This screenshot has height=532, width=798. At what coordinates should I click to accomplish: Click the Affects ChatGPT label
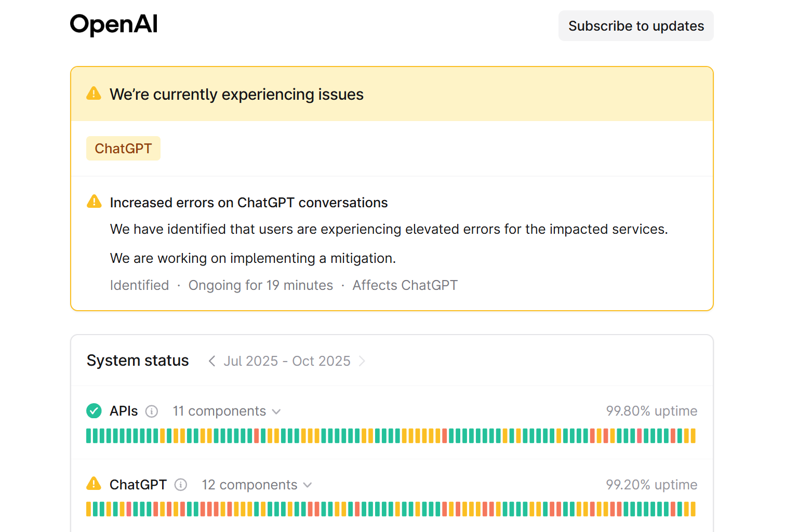[x=405, y=285]
